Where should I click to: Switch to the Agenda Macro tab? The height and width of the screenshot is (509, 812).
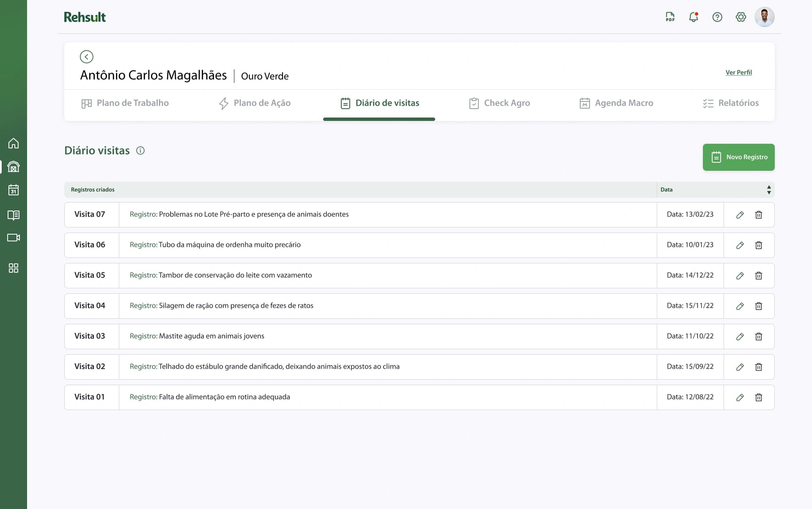tap(616, 103)
